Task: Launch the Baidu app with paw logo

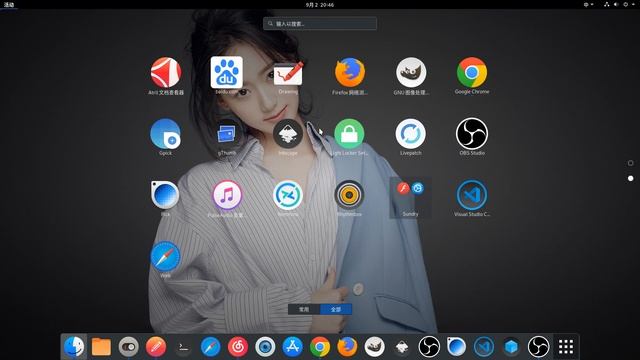Action: tap(227, 72)
